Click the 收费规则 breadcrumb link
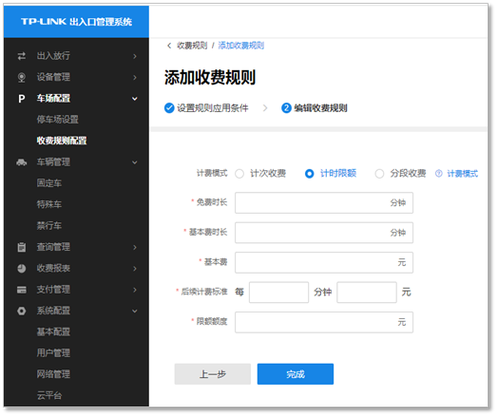Image resolution: width=497 pixels, height=416 pixels. tap(192, 46)
